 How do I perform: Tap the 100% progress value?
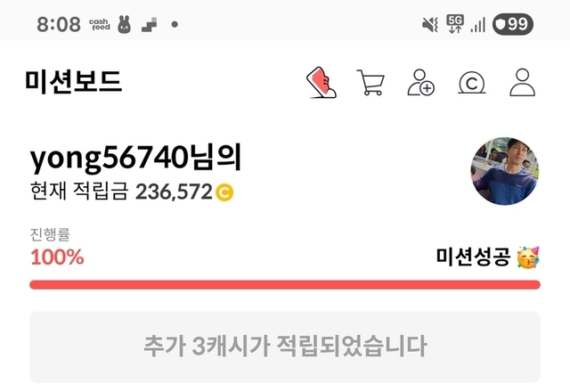57,257
